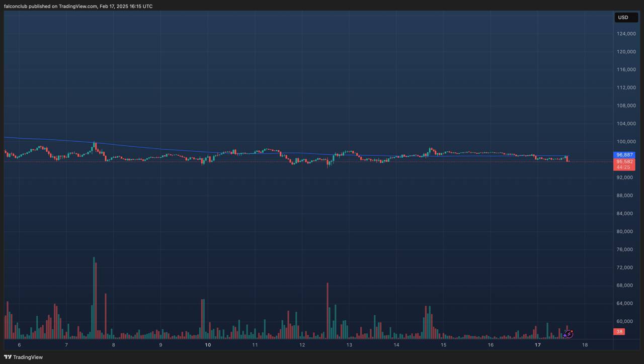Screen dimensions: 644x364
Task: Click the 124,000 price axis label
Action: (626, 34)
